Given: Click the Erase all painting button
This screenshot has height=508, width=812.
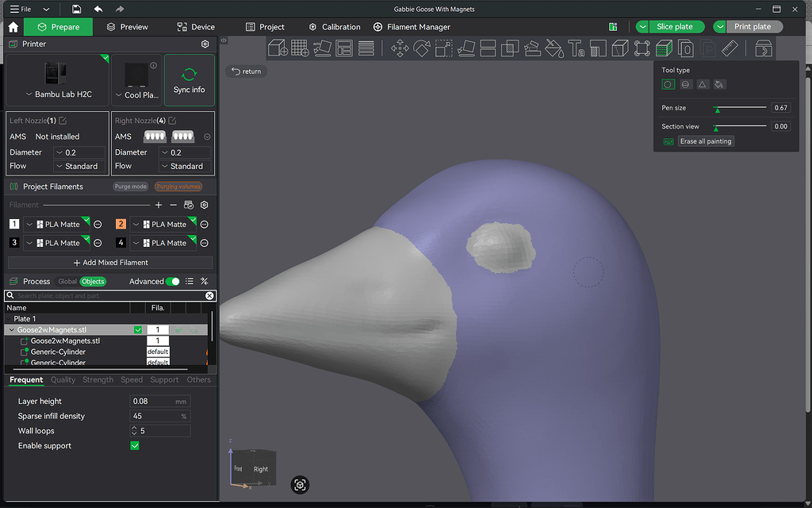Looking at the screenshot, I should tap(705, 141).
